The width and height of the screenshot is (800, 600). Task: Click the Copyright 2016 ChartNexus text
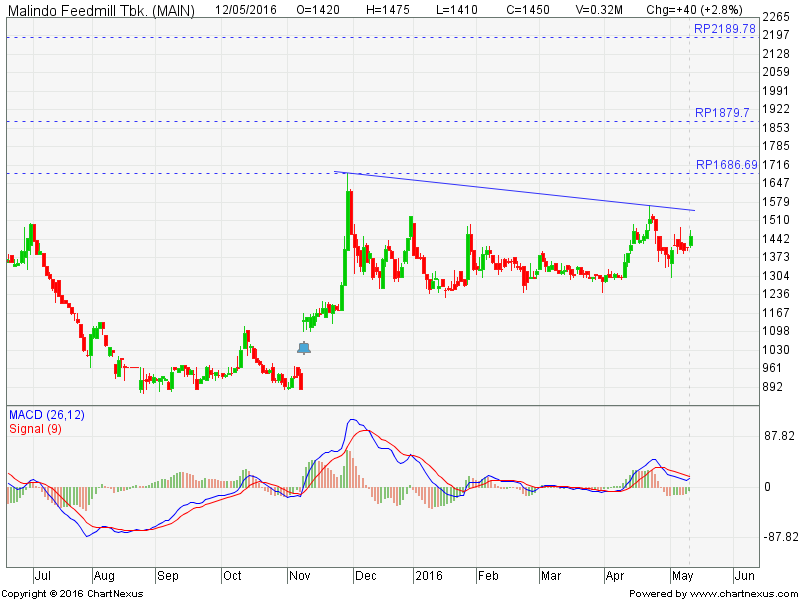point(72,593)
